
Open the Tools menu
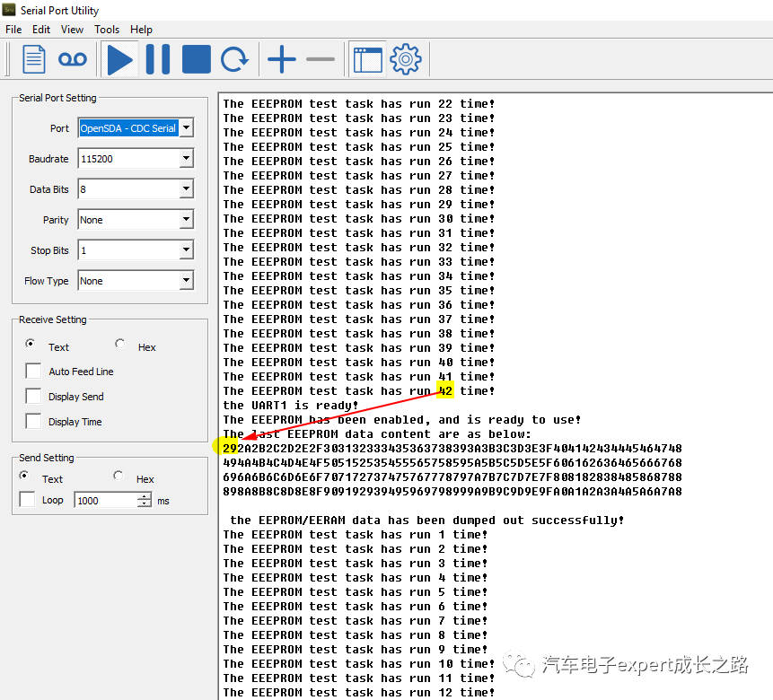point(107,30)
